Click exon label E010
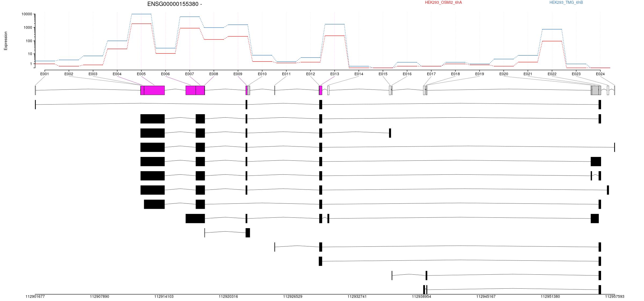This screenshot has height=301, width=644. (262, 74)
